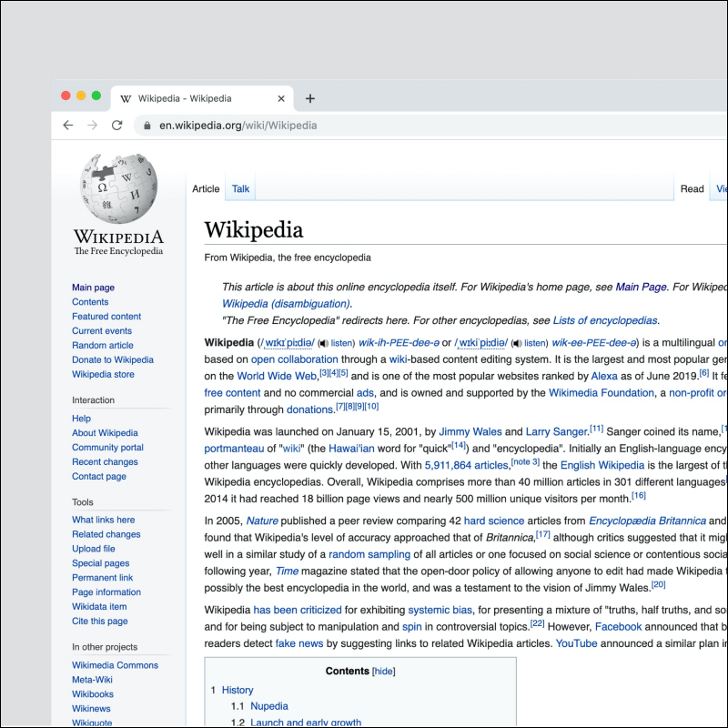Viewport: 728px width, 728px height.
Task: Click Permanent link
Action: click(103, 578)
